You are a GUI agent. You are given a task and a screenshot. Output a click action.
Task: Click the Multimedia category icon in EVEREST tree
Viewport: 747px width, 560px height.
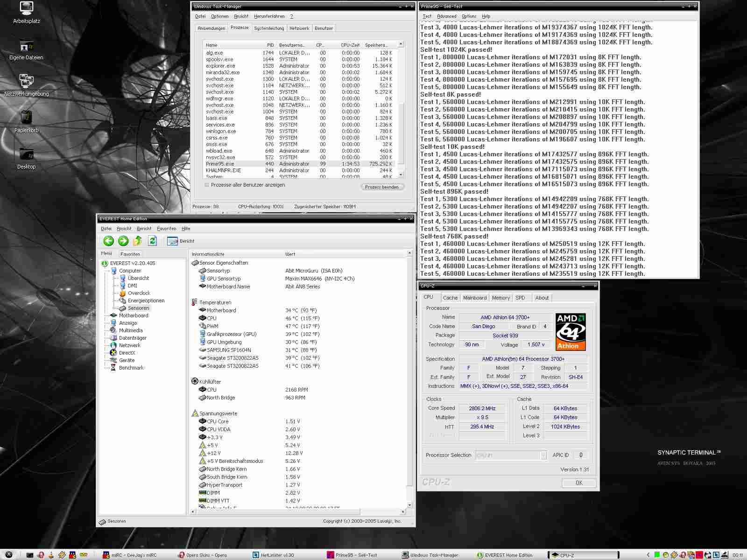point(113,330)
